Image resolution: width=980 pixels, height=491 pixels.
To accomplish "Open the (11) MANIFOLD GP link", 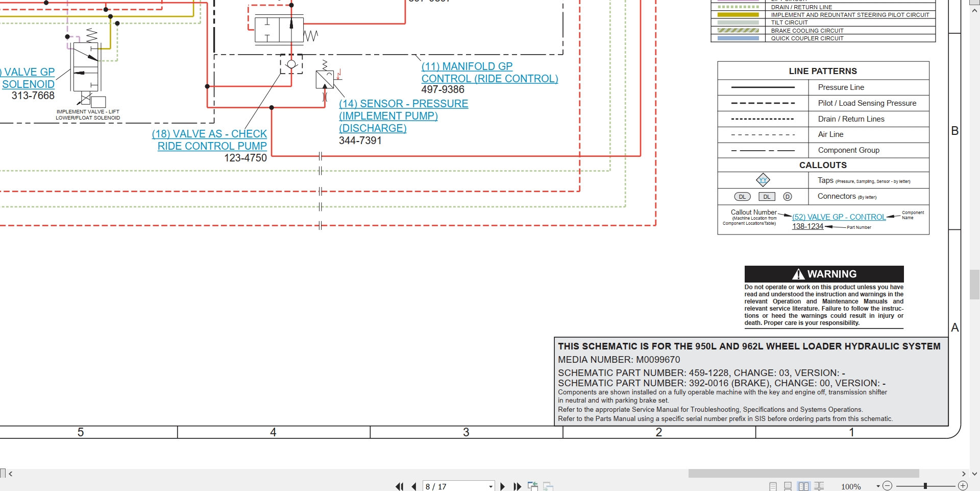I will coord(467,66).
